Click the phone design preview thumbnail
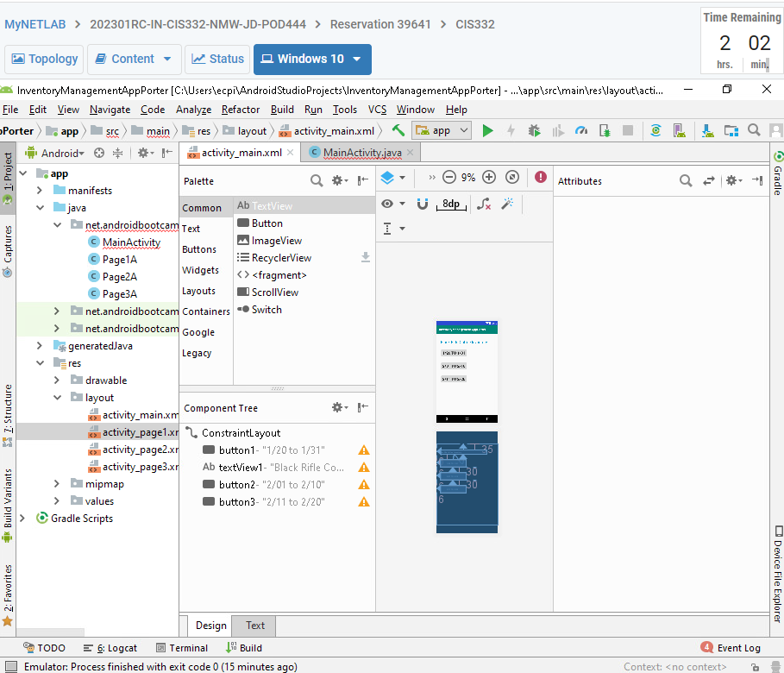The height and width of the screenshot is (673, 784). coord(467,372)
